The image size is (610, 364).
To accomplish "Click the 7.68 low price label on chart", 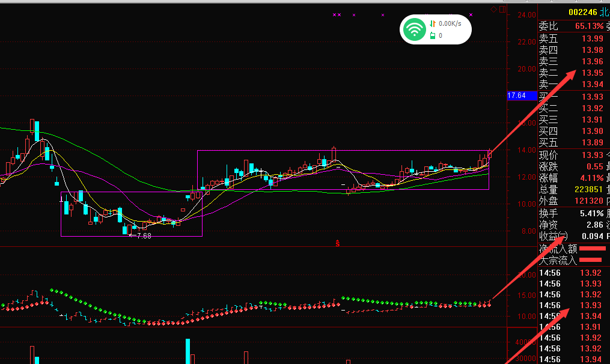I will (x=144, y=235).
